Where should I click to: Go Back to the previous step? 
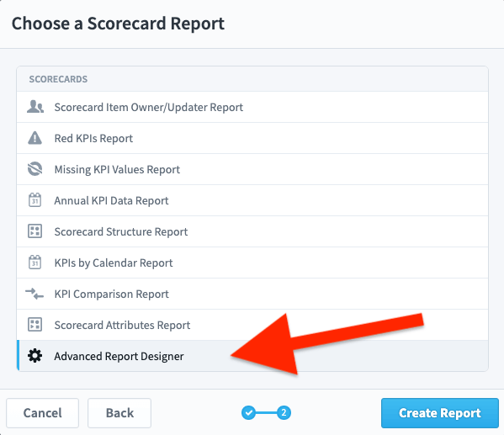tap(119, 413)
